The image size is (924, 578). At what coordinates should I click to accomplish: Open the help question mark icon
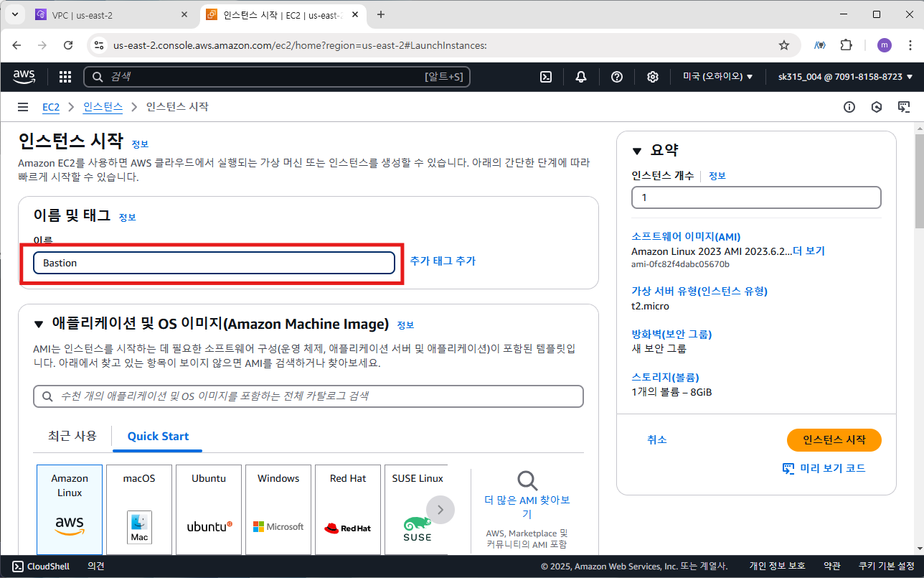point(617,77)
